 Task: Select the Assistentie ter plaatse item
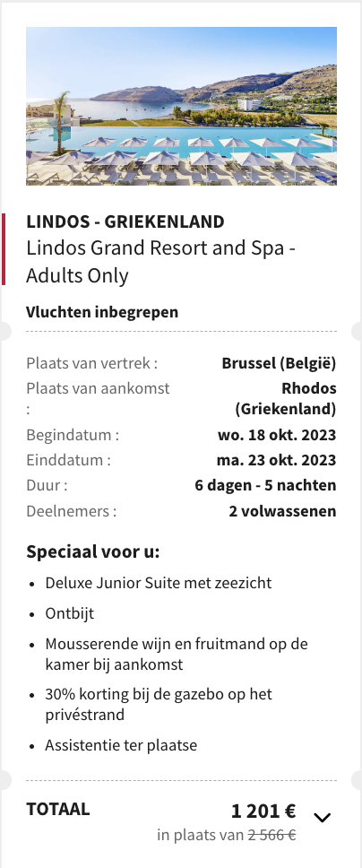pos(121,745)
